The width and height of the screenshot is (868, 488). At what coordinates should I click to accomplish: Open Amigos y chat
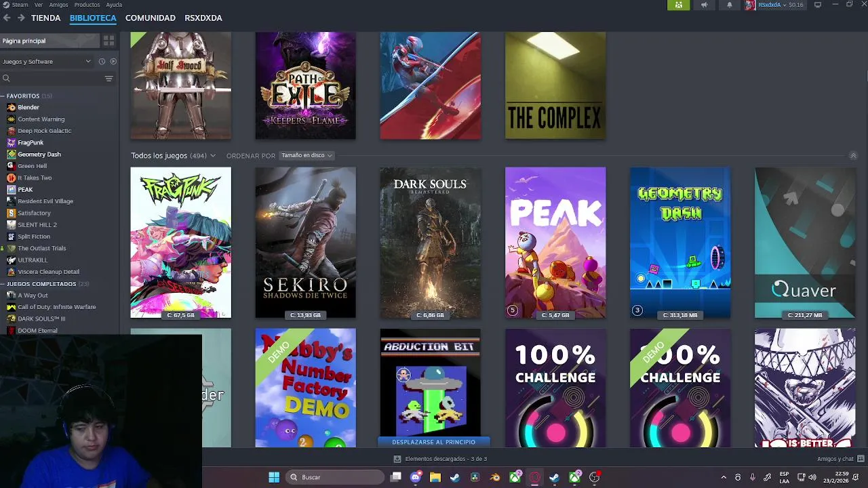(x=840, y=459)
